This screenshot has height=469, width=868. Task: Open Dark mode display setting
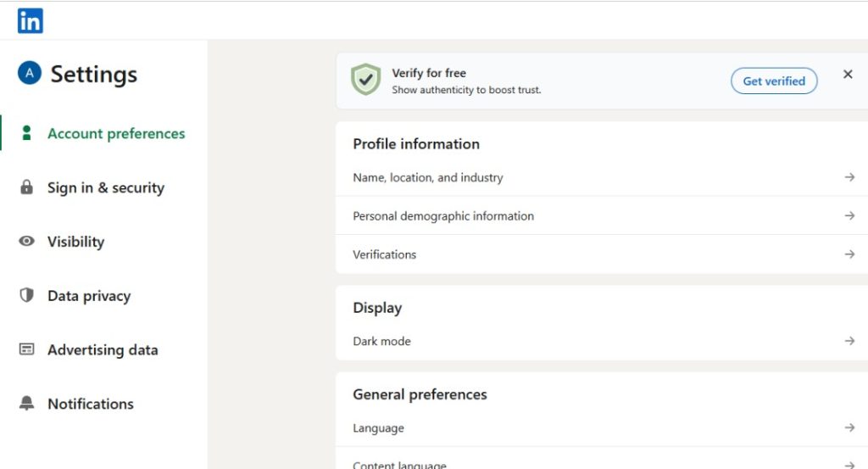[x=381, y=341]
